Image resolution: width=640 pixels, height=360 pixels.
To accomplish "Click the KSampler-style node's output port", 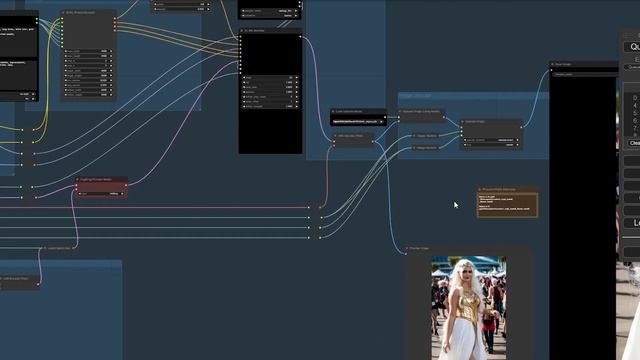I will 300,37.
